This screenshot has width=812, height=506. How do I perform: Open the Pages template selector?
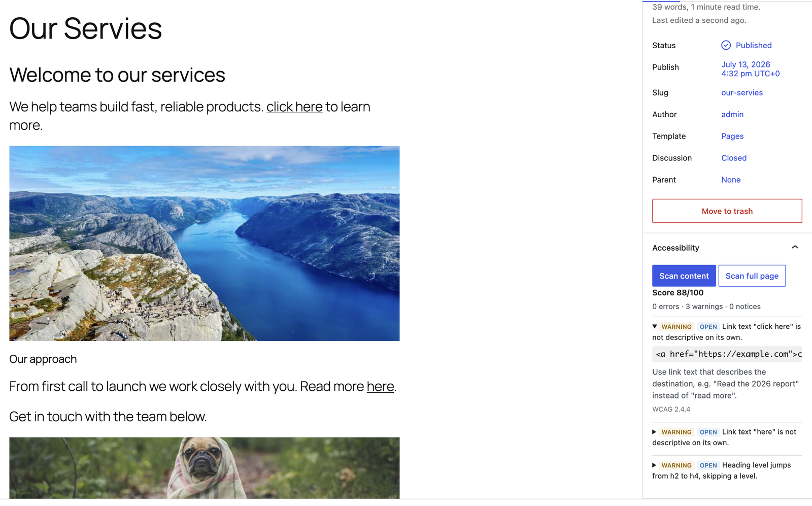[x=732, y=136]
